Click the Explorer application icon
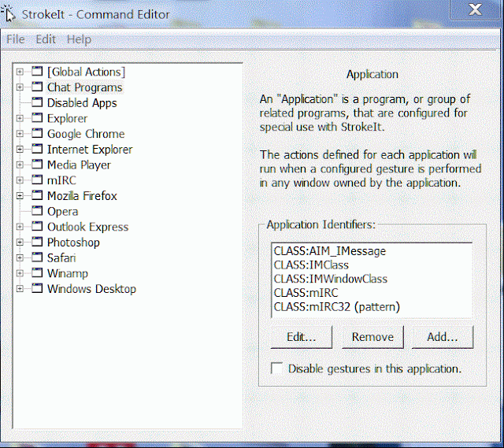This screenshot has height=448, width=504. [37, 117]
